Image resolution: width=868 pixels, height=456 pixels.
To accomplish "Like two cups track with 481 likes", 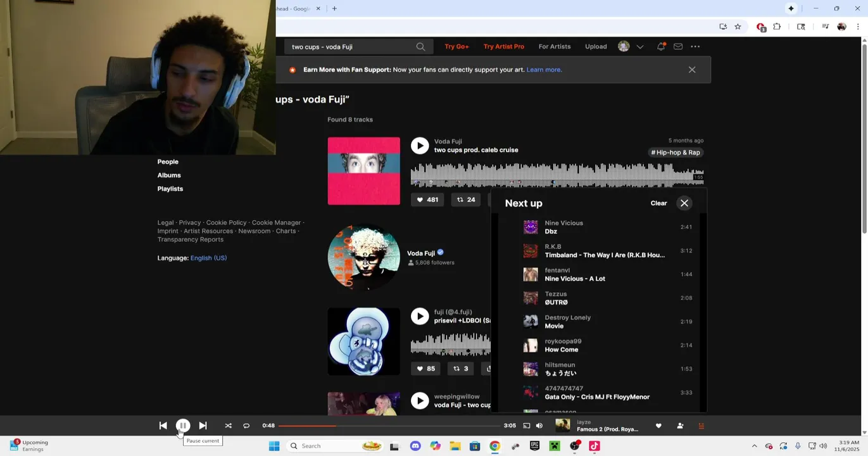I will click(x=427, y=199).
